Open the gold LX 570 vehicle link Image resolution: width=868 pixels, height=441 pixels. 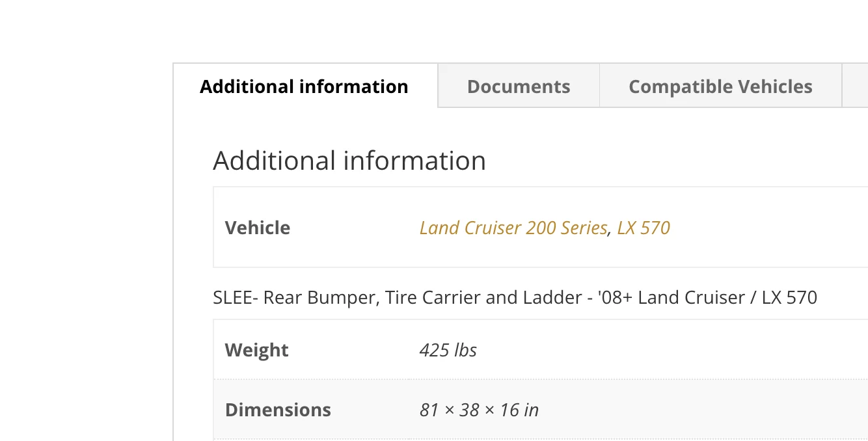[644, 228]
